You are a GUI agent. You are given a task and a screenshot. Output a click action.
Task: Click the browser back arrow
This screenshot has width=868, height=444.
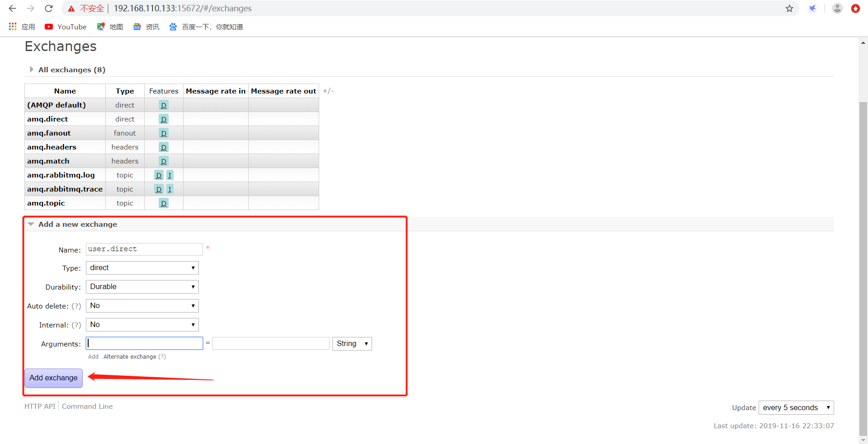pos(13,9)
